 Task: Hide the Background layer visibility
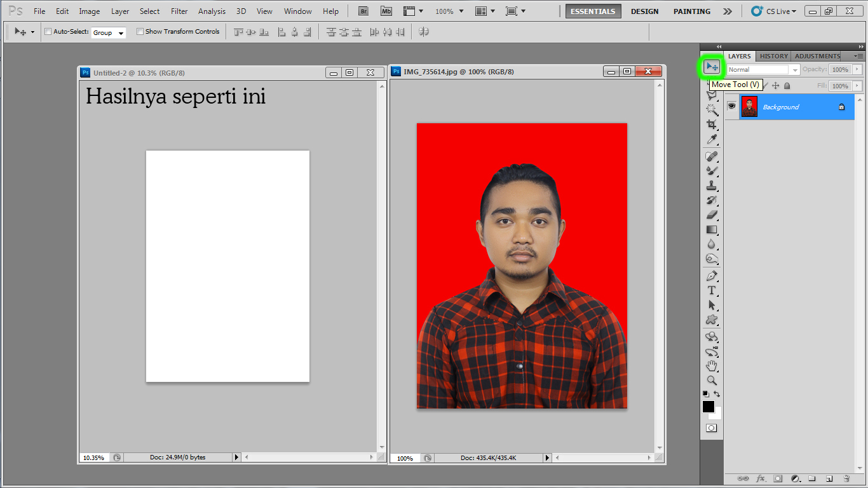731,106
